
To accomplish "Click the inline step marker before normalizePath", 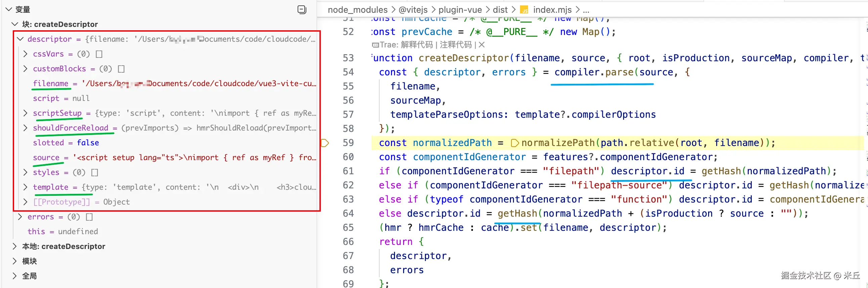I will [x=515, y=143].
